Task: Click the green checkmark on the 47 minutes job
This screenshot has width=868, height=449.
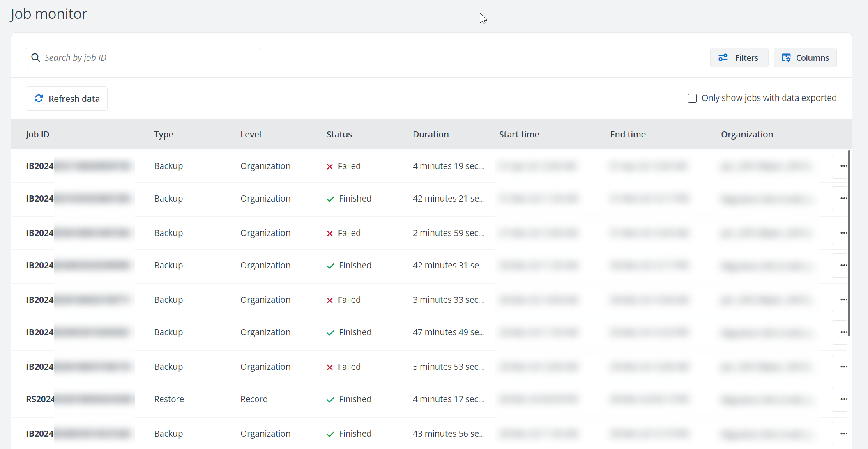Action: pos(330,333)
